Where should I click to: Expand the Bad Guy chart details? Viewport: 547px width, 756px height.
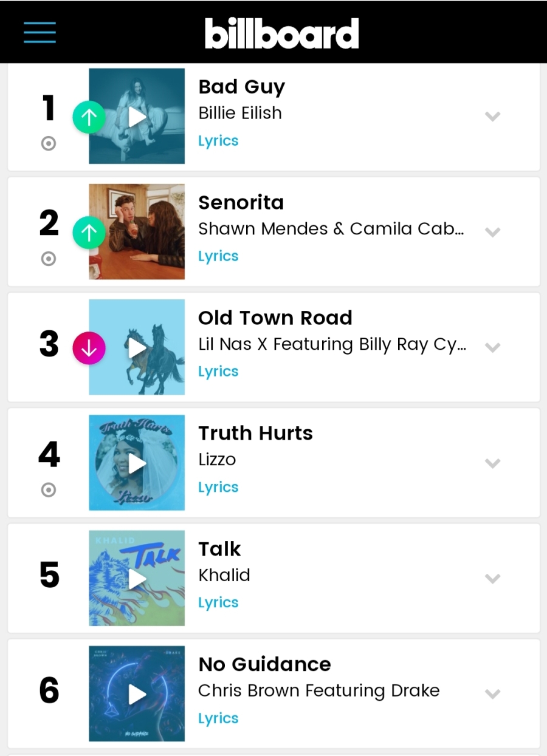492,117
